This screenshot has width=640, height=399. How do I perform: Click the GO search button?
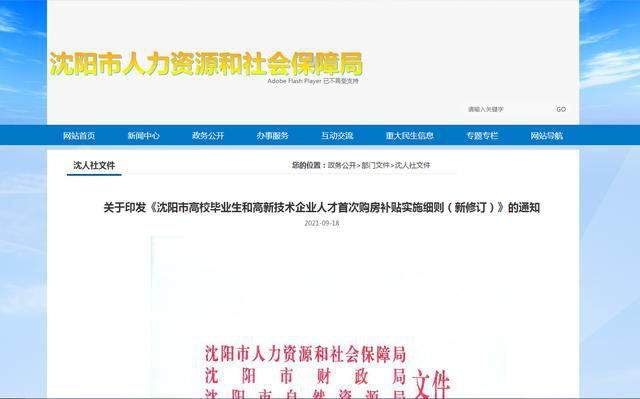561,109
